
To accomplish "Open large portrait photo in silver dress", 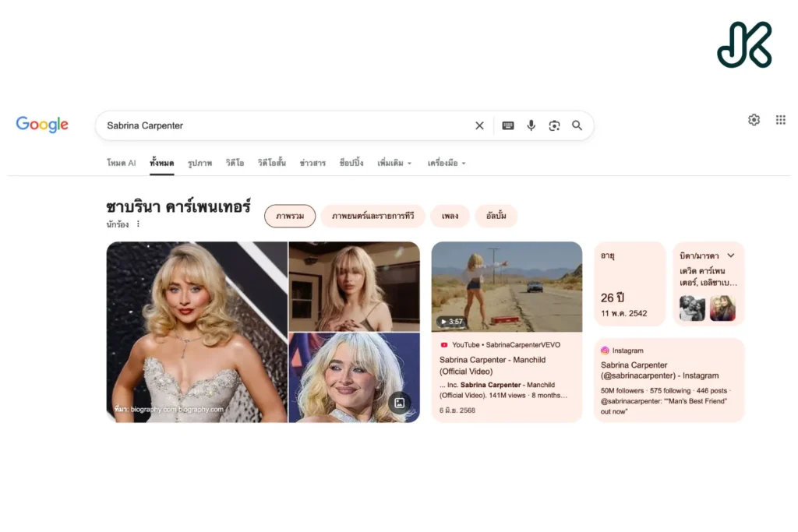I will pos(196,332).
